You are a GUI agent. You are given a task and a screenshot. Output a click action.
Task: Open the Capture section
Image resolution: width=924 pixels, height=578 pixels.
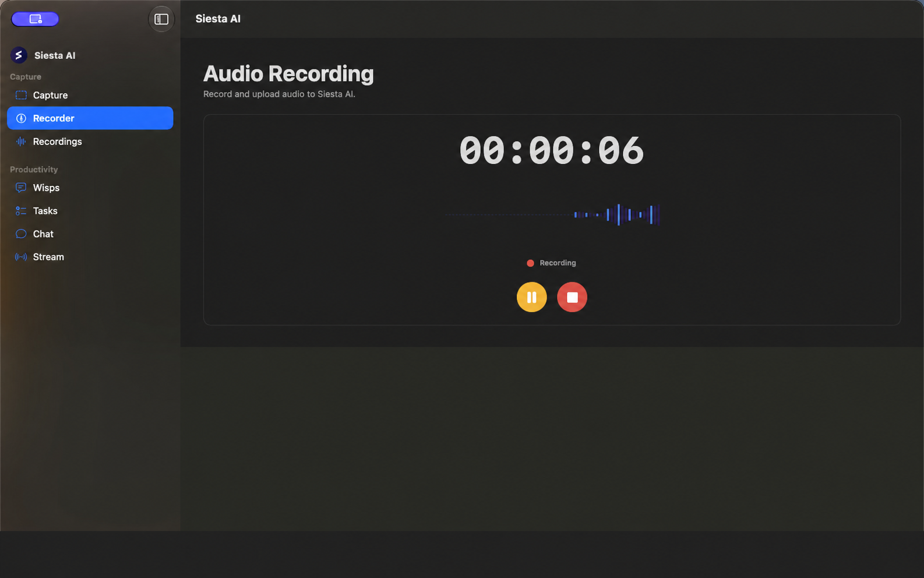[90, 95]
